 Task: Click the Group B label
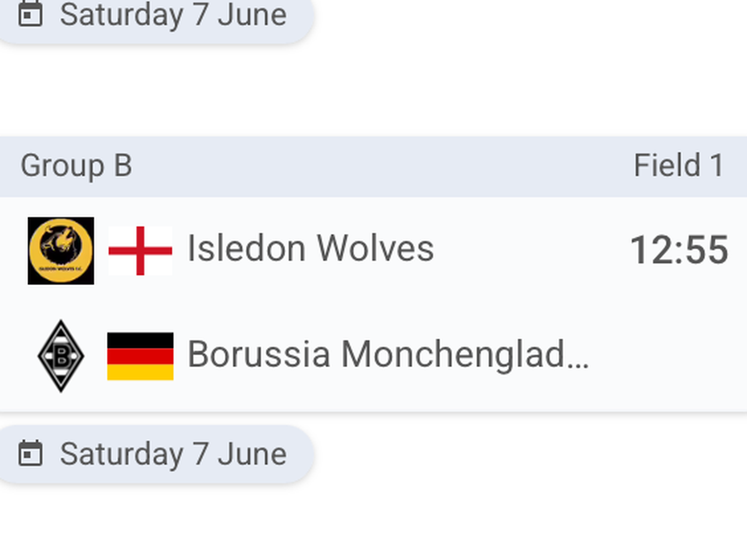coord(76,166)
